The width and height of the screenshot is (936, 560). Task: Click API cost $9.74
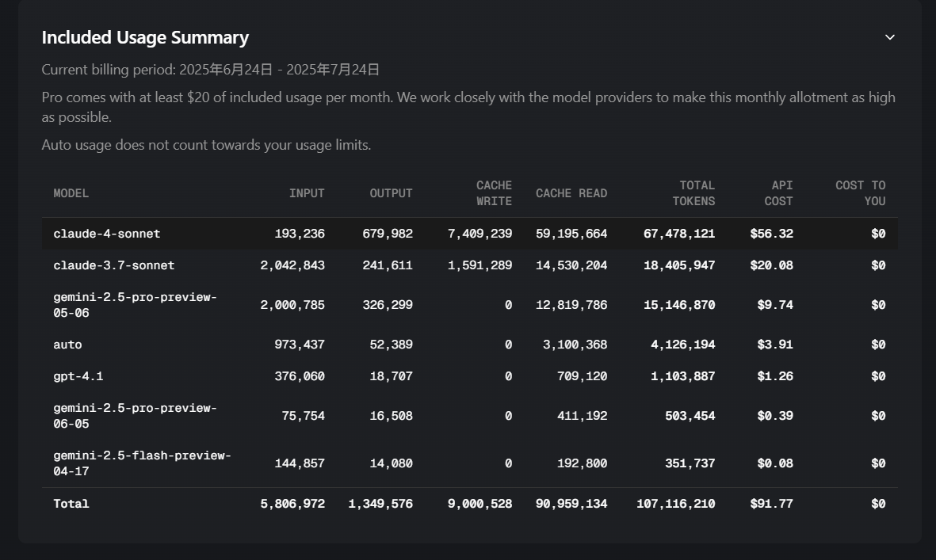[x=775, y=305]
